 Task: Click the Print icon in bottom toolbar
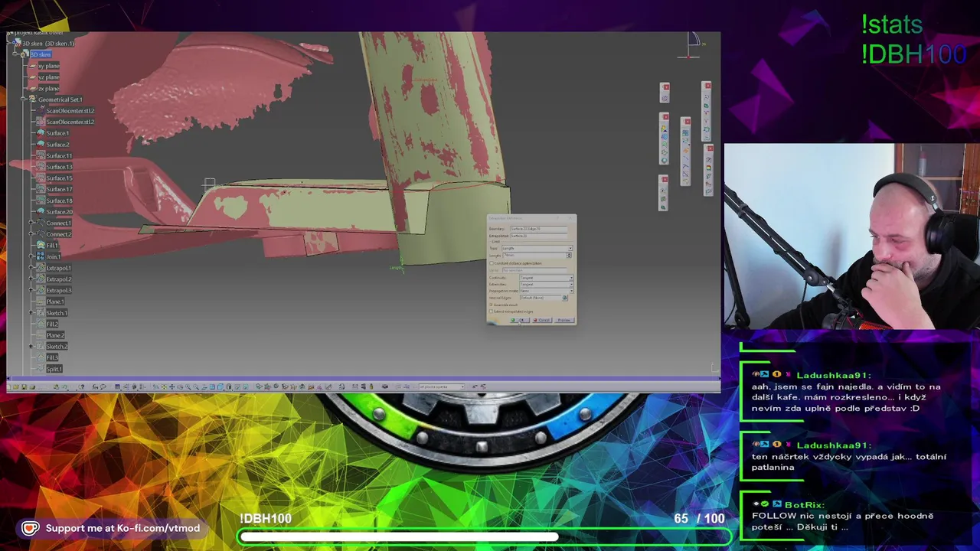click(32, 386)
